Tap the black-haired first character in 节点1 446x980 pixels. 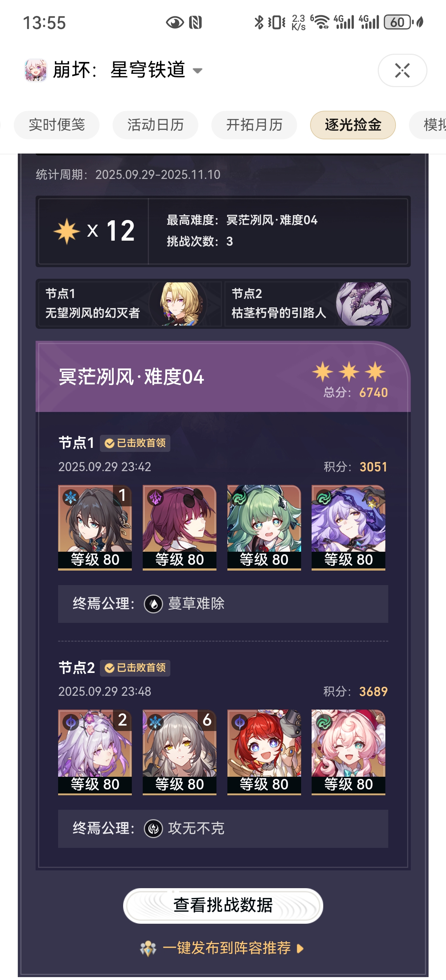tap(95, 527)
